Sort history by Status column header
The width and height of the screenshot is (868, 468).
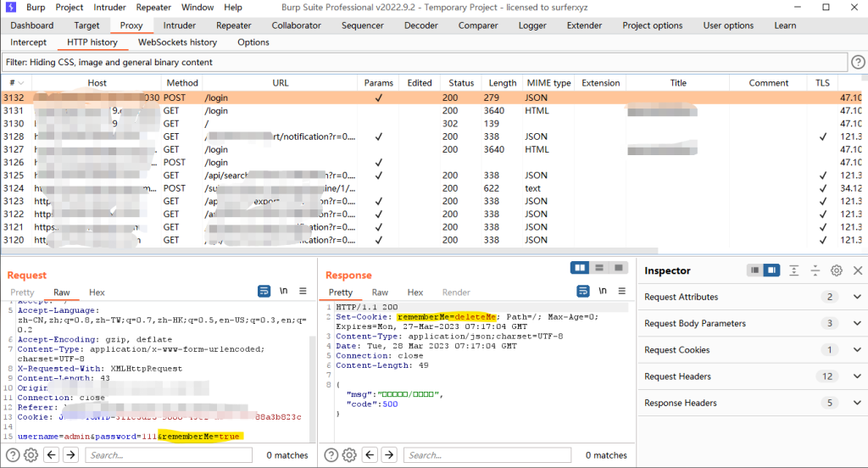461,83
